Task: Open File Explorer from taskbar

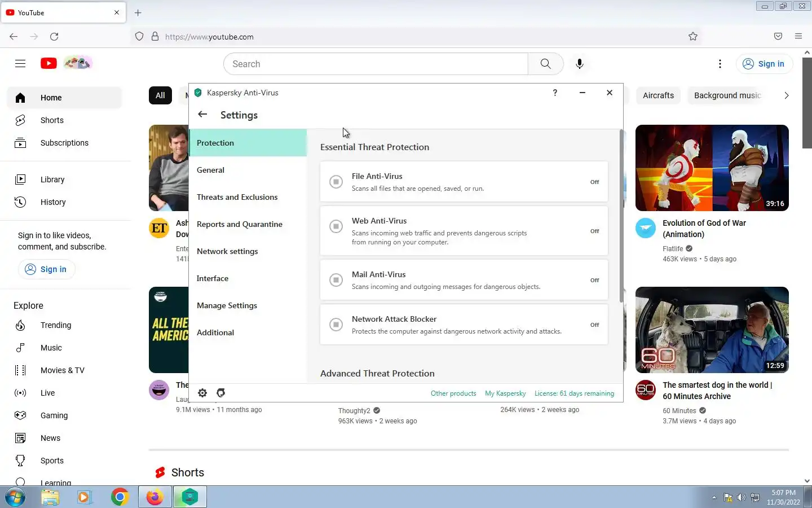Action: point(50,497)
